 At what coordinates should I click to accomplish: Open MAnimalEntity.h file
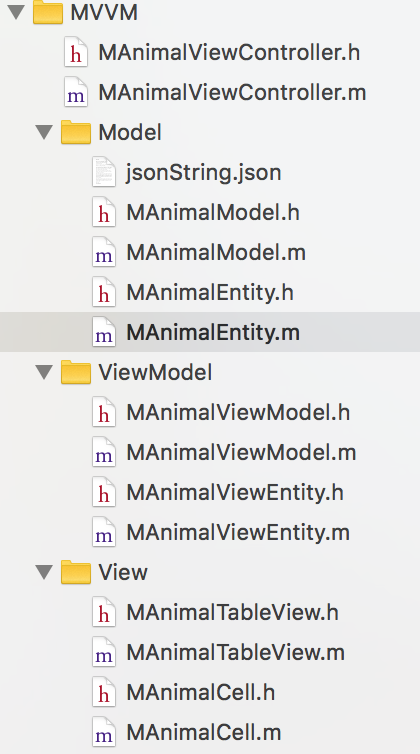(x=210, y=292)
